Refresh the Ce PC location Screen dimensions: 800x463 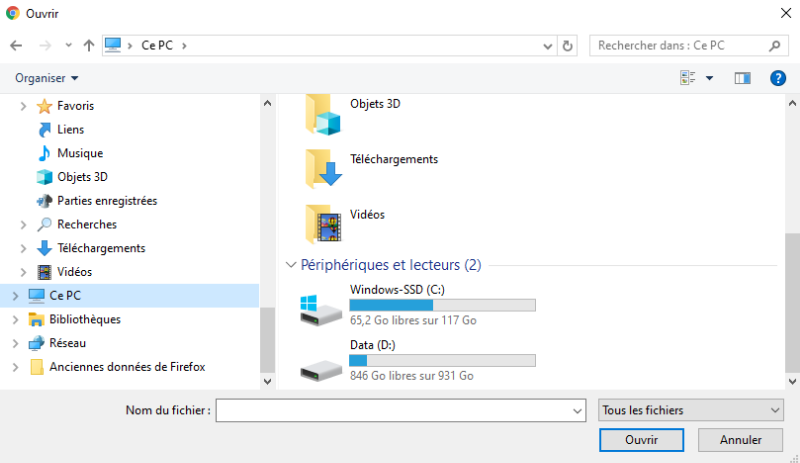[x=567, y=46]
